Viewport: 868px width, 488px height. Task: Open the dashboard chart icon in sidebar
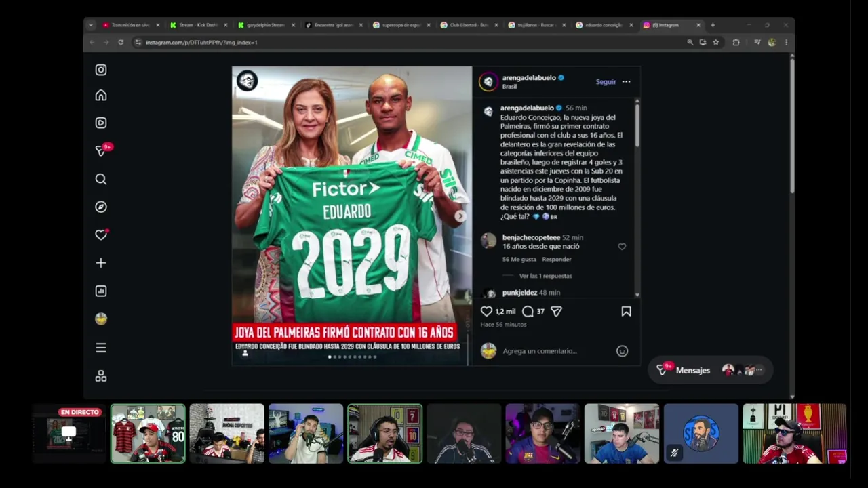click(x=101, y=291)
